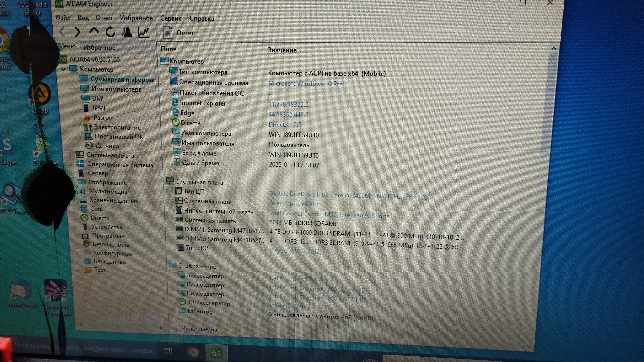The image size is (644, 362).
Task: Select the Тип компьютера field row
Action: click(278, 72)
